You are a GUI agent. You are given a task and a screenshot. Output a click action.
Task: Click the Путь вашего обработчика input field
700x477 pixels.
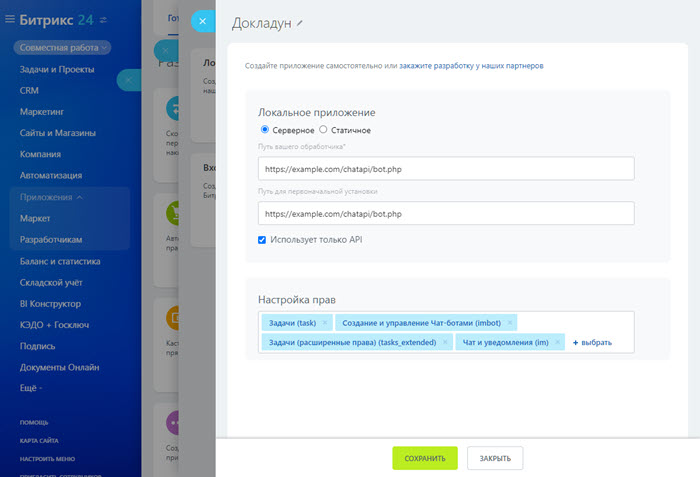pyautogui.click(x=445, y=168)
